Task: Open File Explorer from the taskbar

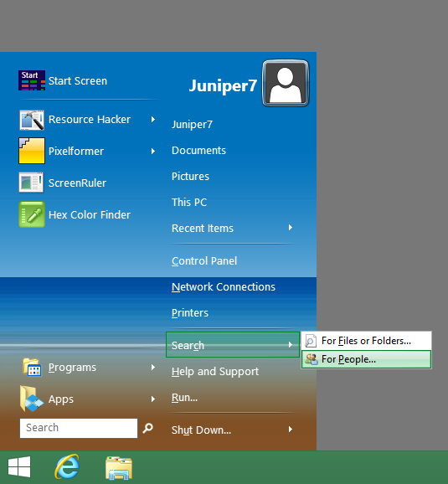Action: coord(119,468)
